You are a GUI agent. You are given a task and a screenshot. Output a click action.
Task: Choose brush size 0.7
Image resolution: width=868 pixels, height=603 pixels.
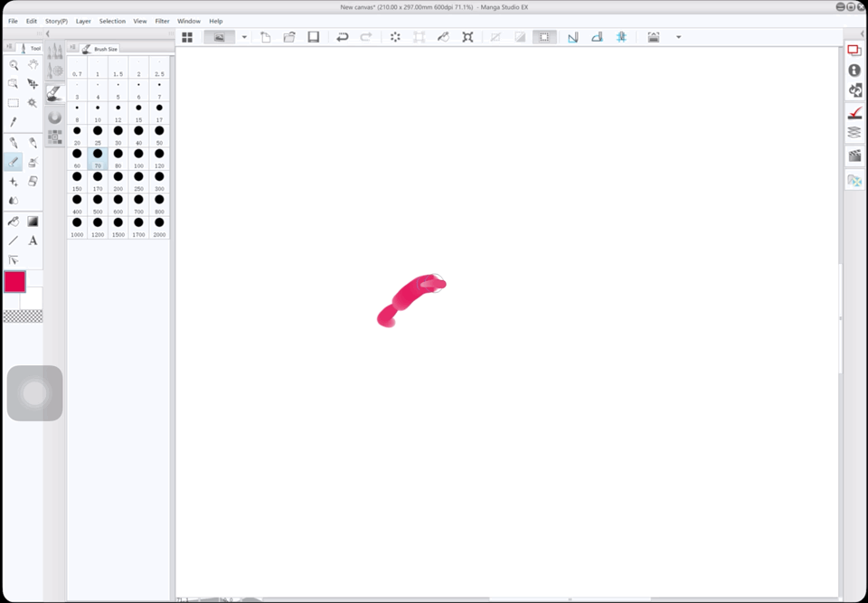77,66
